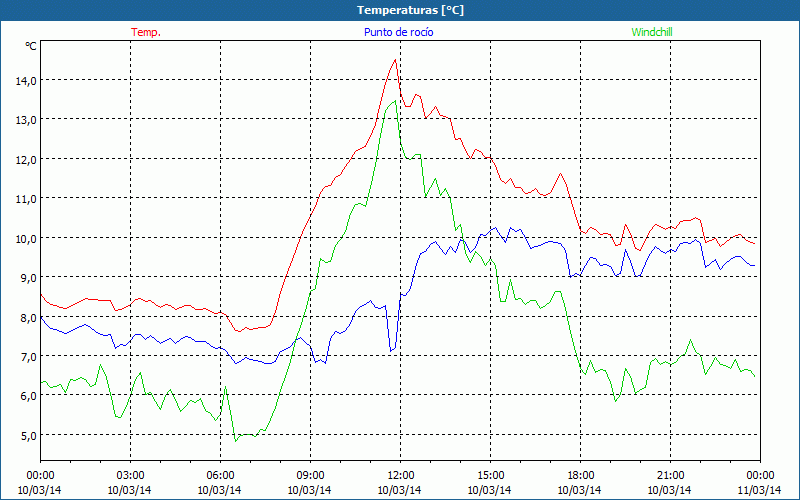
Task: Click the '11/03/14' date label
Action: coord(760,490)
